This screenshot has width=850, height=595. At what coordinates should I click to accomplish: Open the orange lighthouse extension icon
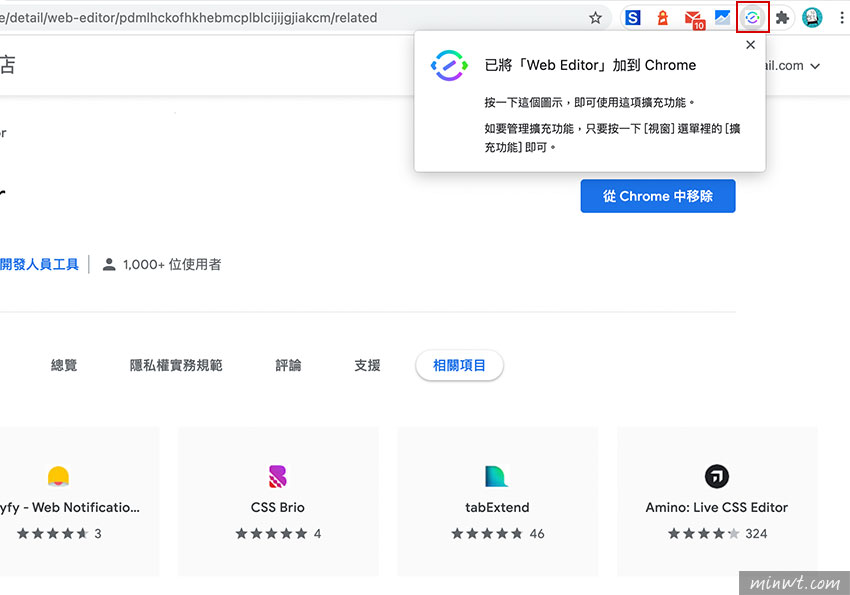click(662, 18)
